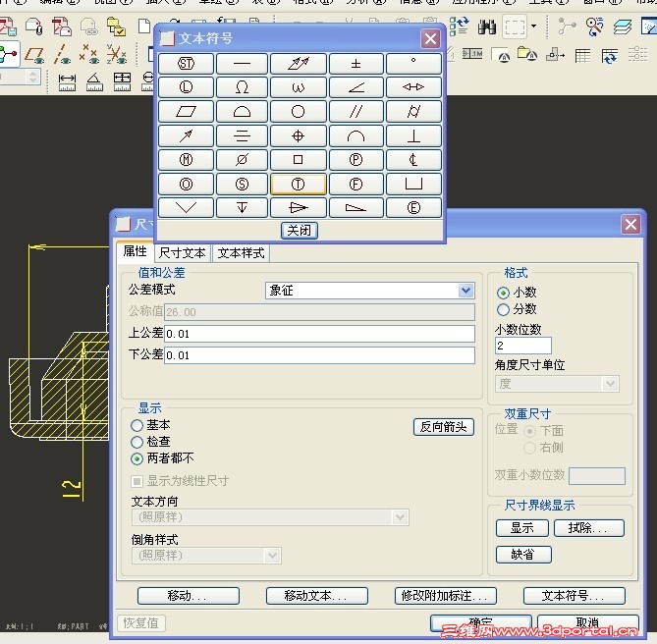The height and width of the screenshot is (644, 657).
Task: Click the 缺省 button
Action: [523, 555]
